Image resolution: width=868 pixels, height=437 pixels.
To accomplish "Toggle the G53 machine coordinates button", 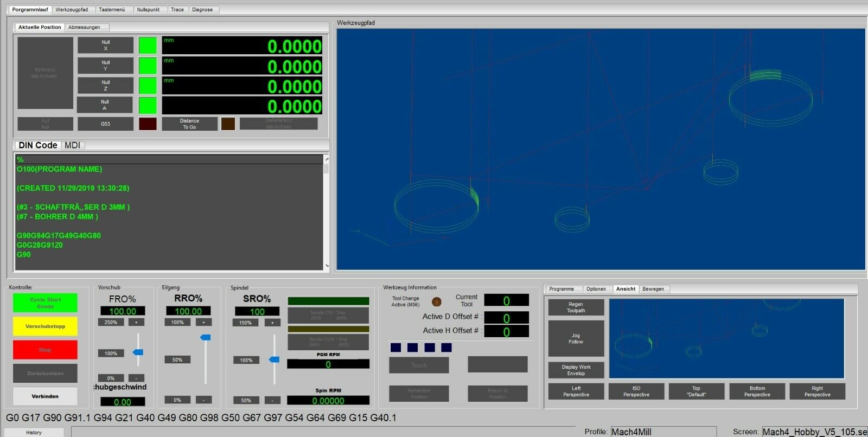I will 105,124.
